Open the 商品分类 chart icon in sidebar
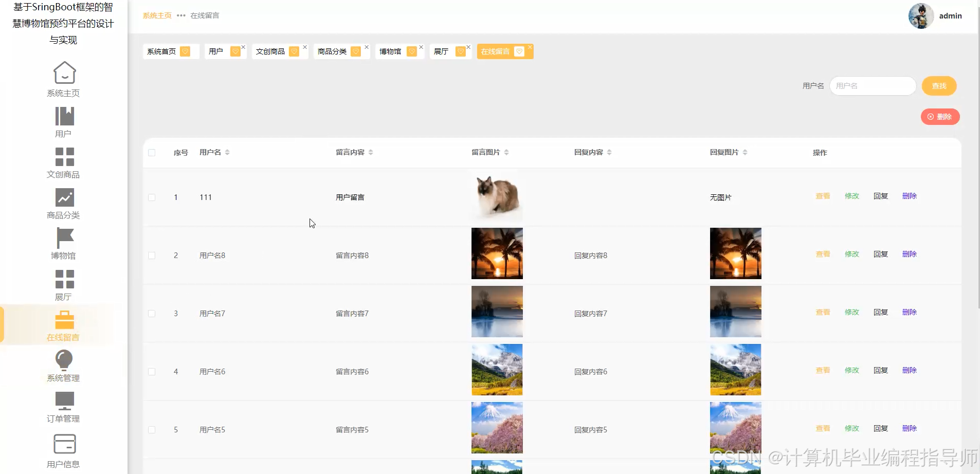Screen dimensions: 980x474 [x=64, y=197]
